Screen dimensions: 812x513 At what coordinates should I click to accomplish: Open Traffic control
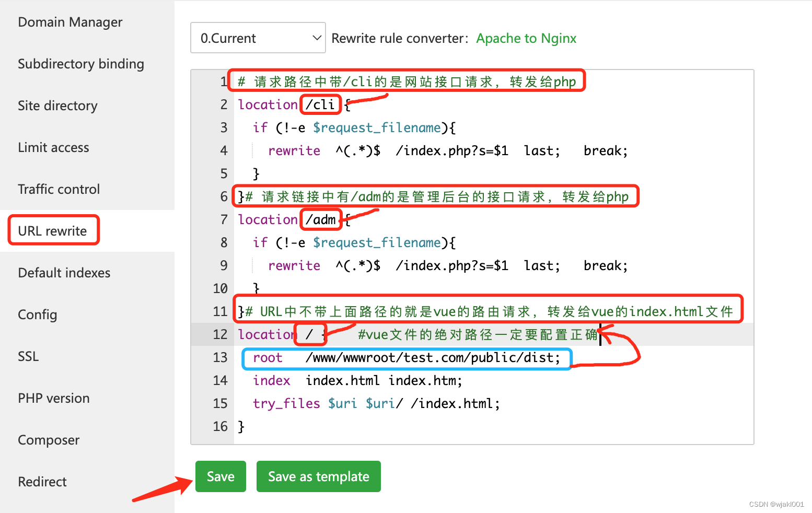[x=59, y=189]
